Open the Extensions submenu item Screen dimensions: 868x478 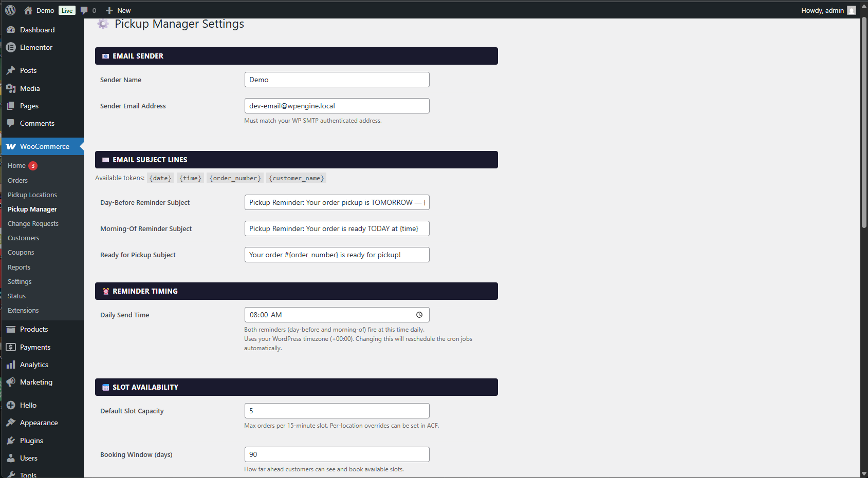click(23, 310)
